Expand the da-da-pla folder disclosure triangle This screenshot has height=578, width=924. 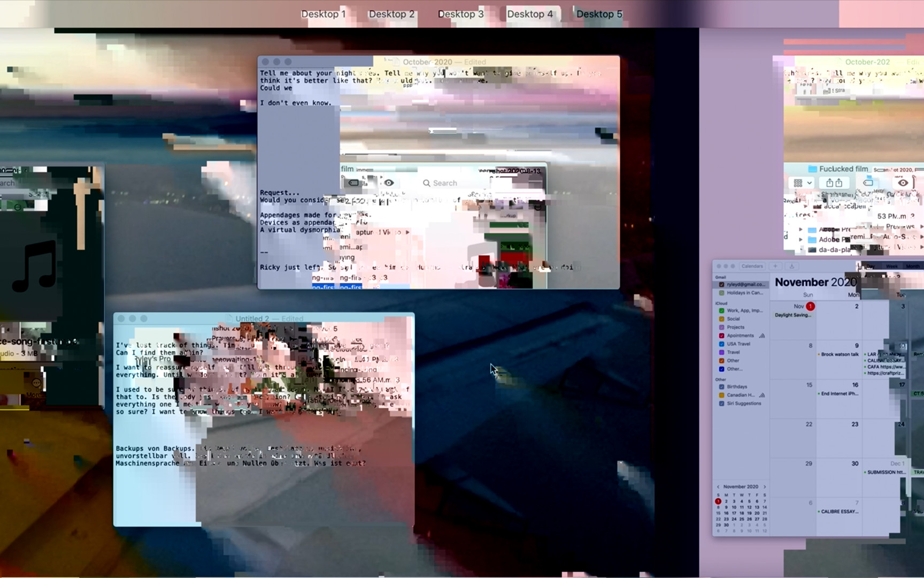(800, 249)
